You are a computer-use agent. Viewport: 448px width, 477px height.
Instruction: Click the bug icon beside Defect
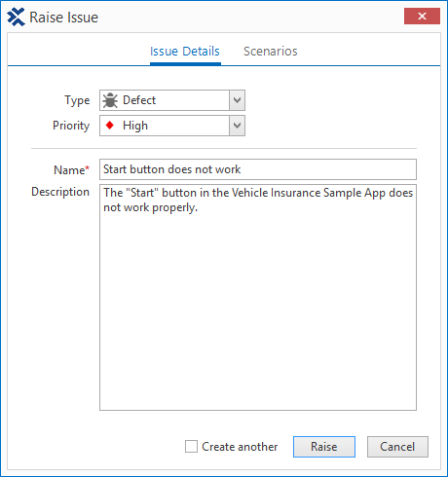(110, 100)
